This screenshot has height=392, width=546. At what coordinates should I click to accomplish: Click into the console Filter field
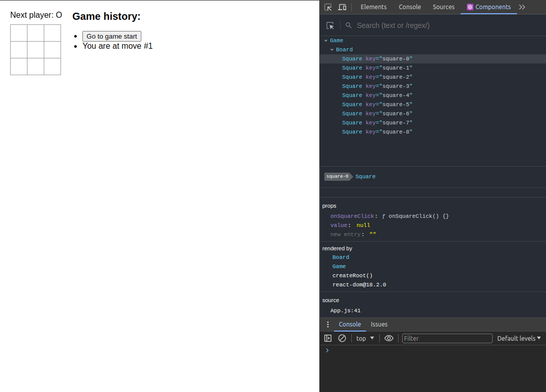[447, 338]
